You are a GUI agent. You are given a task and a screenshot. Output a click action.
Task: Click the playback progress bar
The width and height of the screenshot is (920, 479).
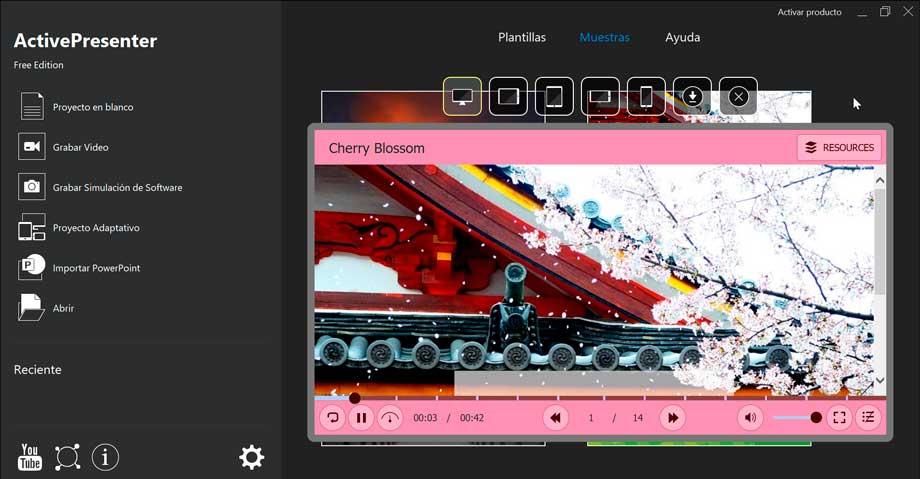tap(600, 398)
